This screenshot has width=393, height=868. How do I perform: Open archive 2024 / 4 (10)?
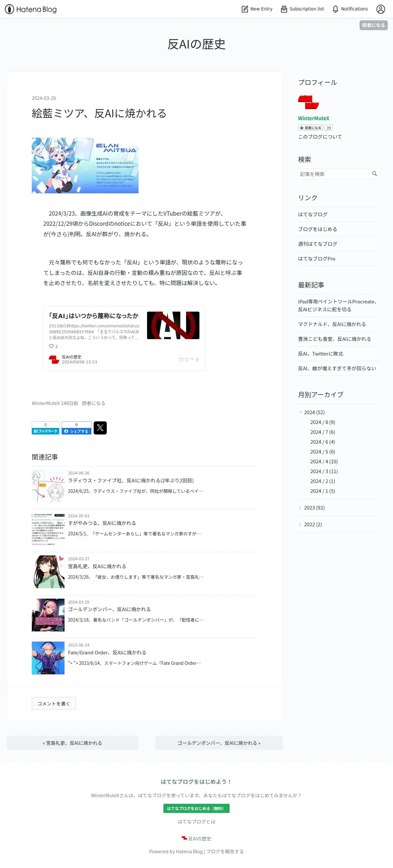324,462
